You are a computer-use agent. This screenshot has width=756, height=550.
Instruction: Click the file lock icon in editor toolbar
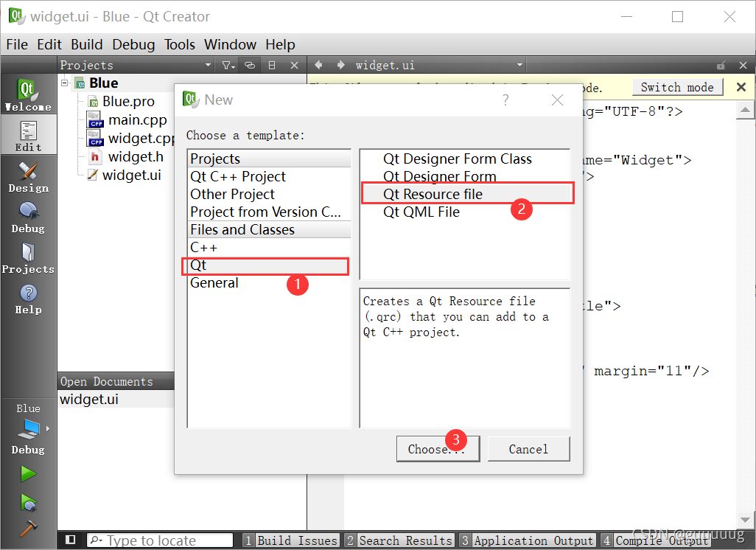tap(721, 65)
